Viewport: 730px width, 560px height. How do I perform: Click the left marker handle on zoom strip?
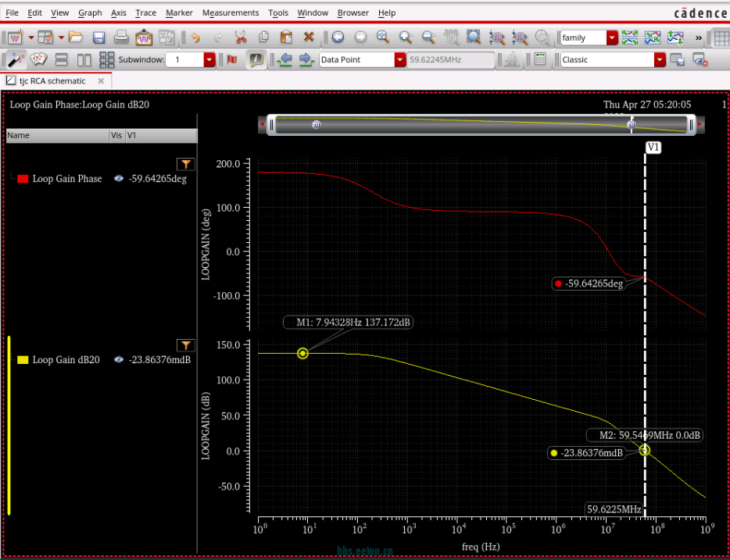[x=317, y=124]
